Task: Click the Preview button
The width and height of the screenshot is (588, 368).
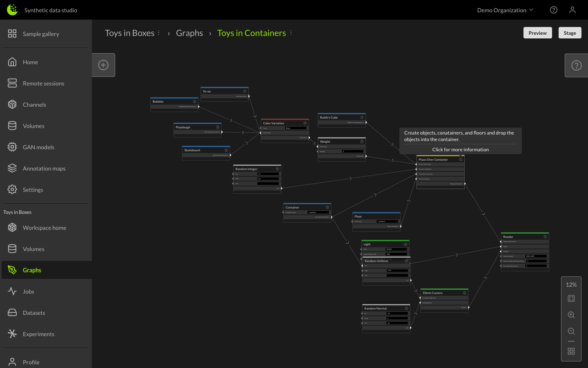Action: 537,33
